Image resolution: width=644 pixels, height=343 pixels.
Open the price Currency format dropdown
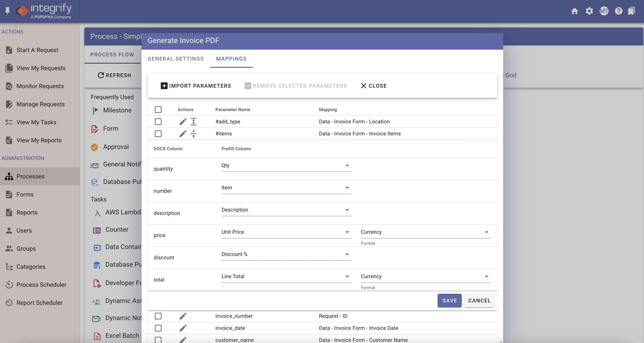pos(426,232)
